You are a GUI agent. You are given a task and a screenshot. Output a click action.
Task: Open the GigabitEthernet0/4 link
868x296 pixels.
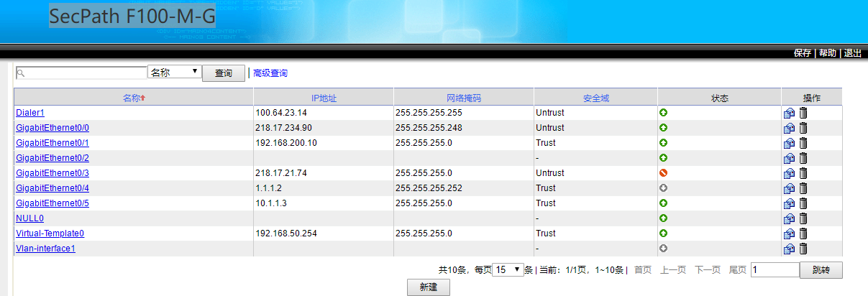tap(52, 188)
